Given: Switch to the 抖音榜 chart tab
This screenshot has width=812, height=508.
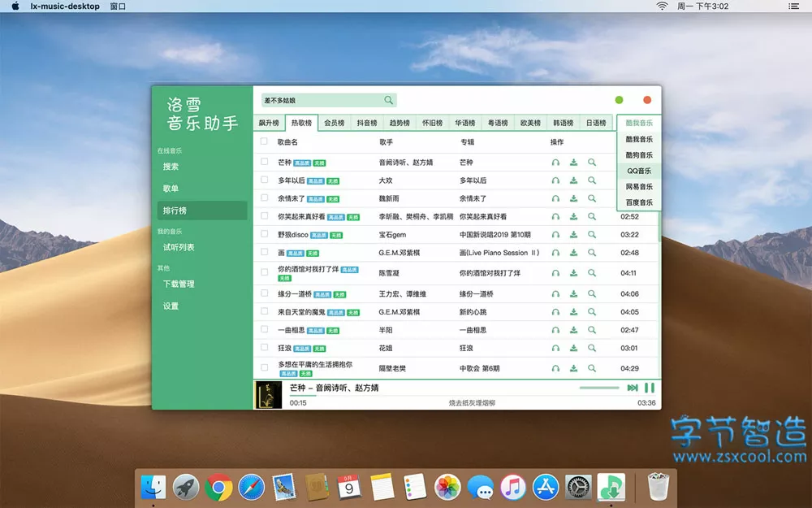Looking at the screenshot, I should (367, 124).
